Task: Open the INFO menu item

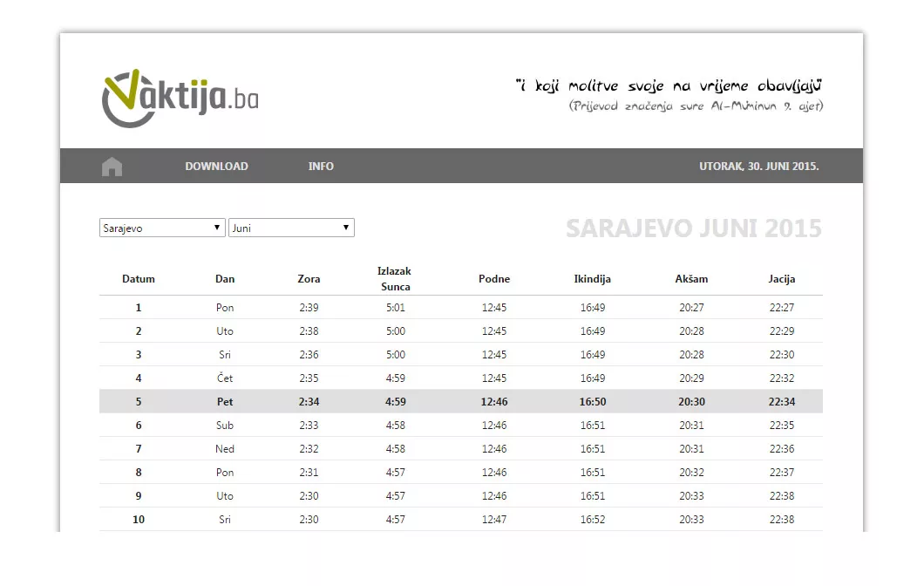Action: [x=321, y=167]
